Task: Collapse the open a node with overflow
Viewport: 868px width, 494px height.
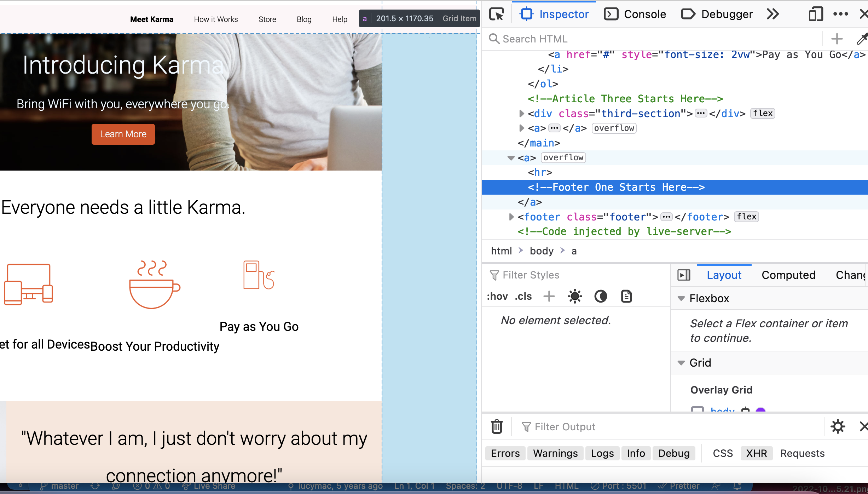Action: [511, 158]
